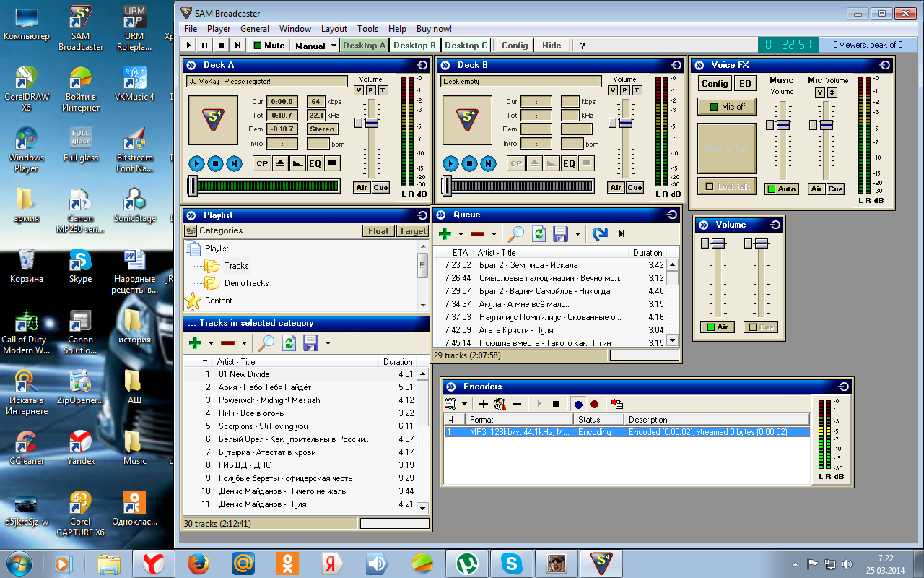Refresh the Queue list
Image resolution: width=924 pixels, height=578 pixels.
click(539, 233)
